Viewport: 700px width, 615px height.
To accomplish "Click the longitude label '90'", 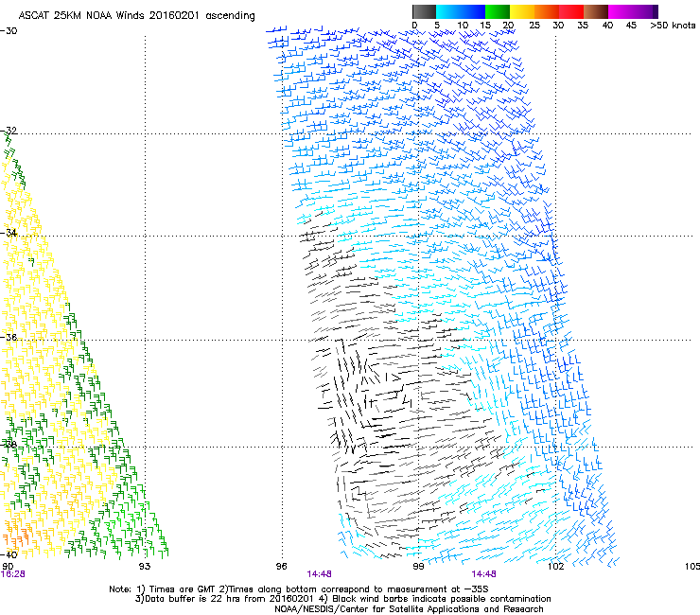I will [8, 567].
